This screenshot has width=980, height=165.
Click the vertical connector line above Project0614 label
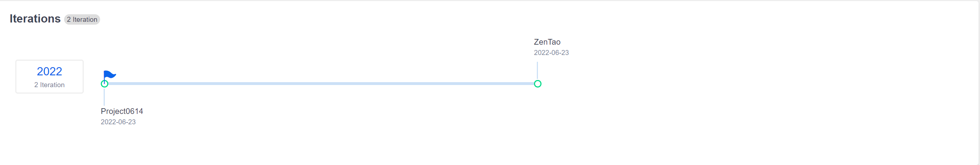pyautogui.click(x=104, y=97)
